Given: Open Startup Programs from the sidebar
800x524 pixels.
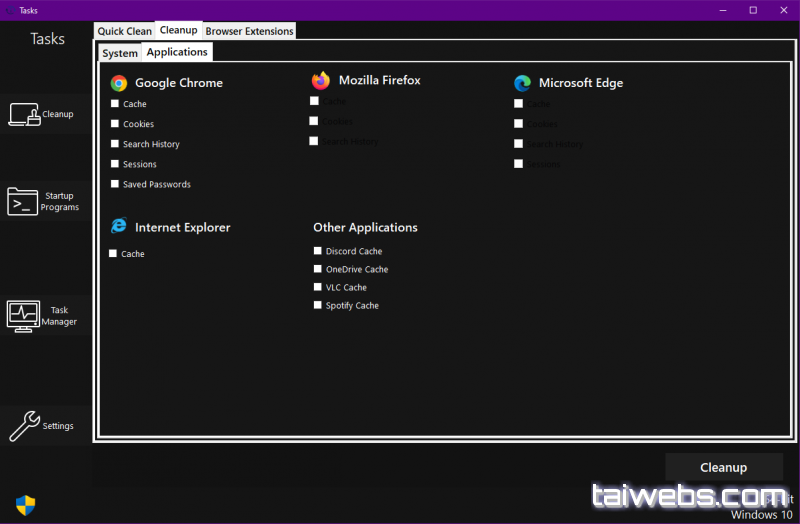Looking at the screenshot, I should click(x=23, y=201).
